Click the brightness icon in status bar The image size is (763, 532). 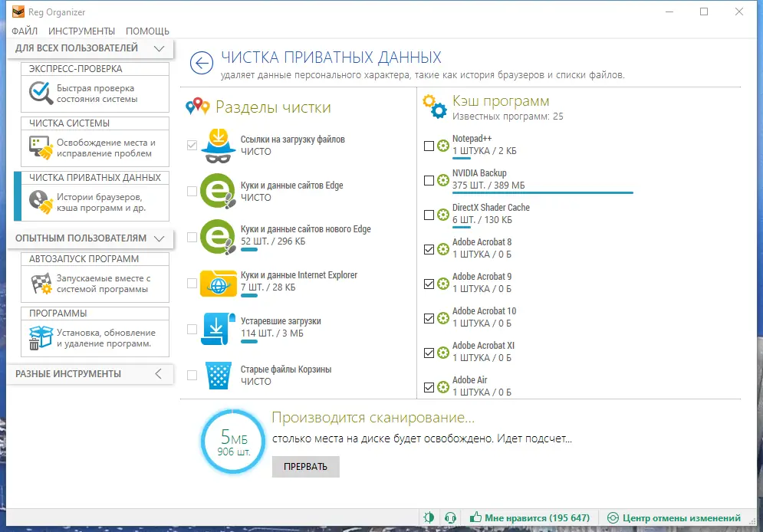click(429, 517)
